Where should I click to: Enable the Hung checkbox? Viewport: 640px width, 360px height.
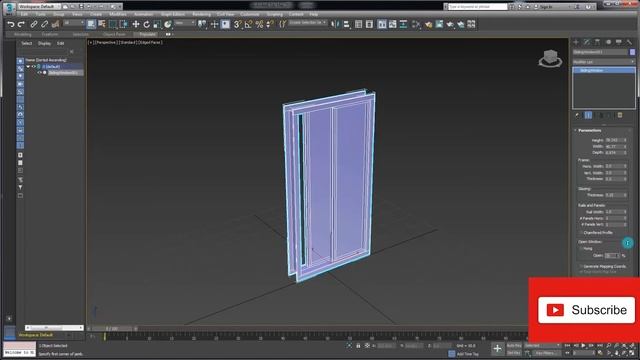coord(581,248)
